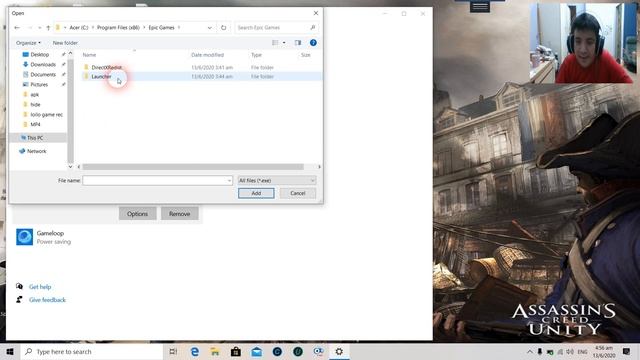
Task: Select Documents in the navigation pane
Action: point(43,74)
